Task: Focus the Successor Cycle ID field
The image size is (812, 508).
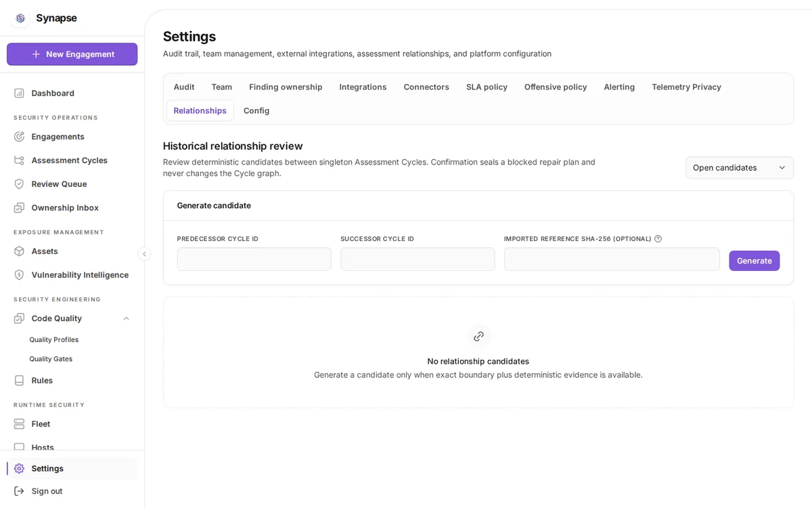Action: pos(418,259)
